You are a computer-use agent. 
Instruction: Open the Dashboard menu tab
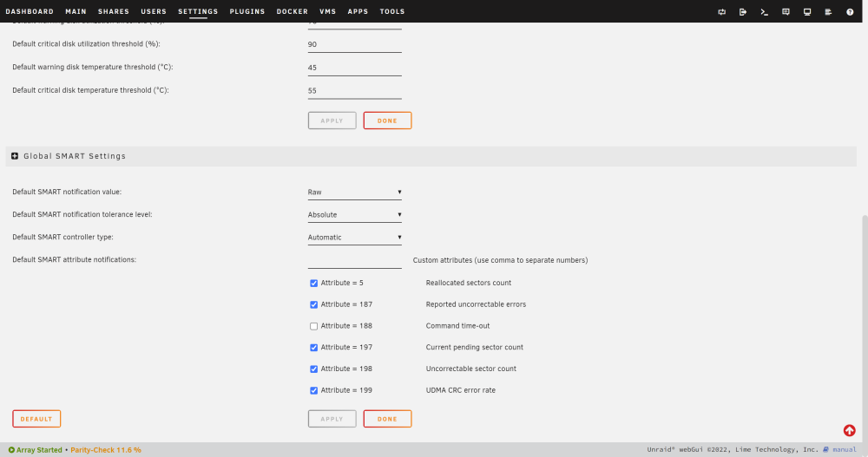pyautogui.click(x=30, y=11)
